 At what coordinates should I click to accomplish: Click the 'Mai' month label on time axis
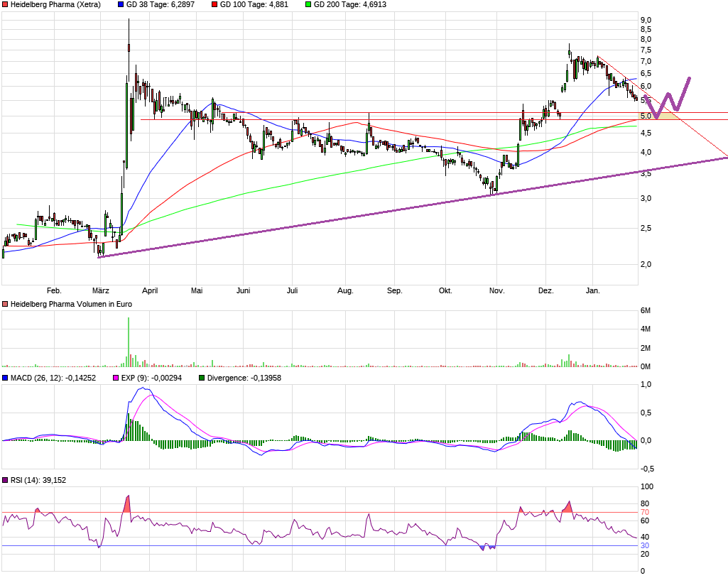197,290
